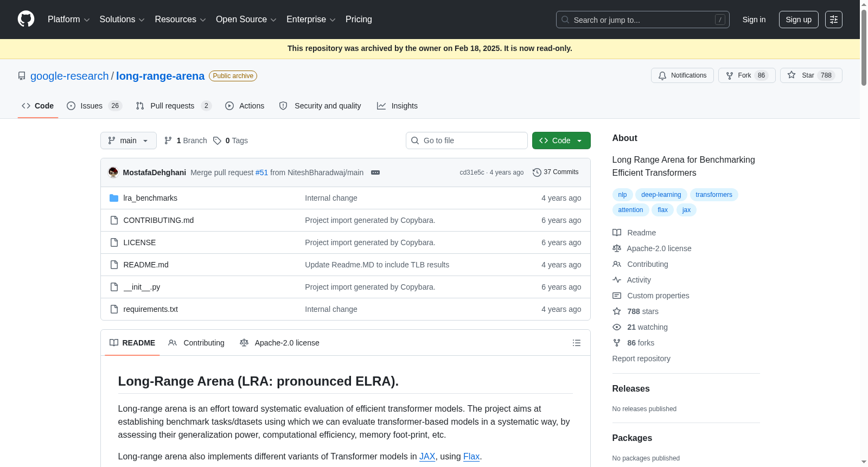Open the Insights tab
The height and width of the screenshot is (467, 868).
point(397,106)
